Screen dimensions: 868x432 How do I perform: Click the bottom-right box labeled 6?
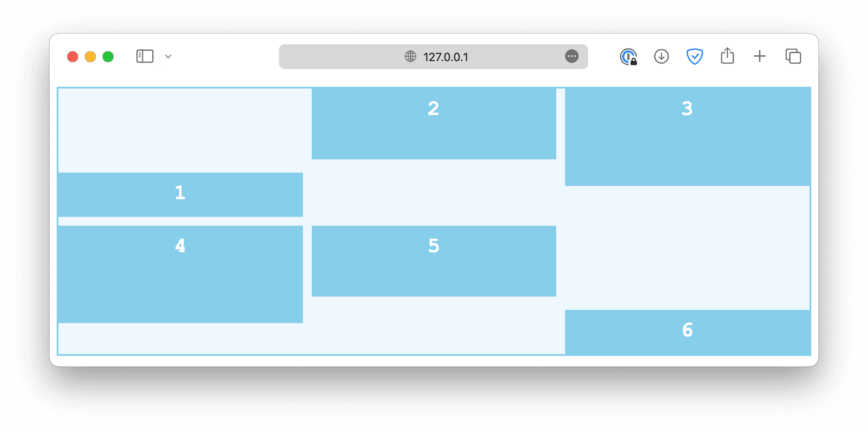click(x=687, y=332)
